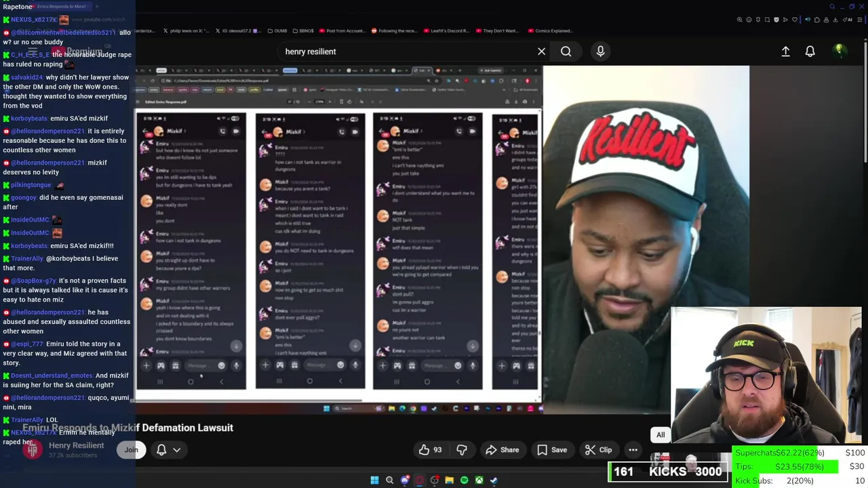The width and height of the screenshot is (868, 488).
Task: Click the video player showing Discord screenshots
Action: pyautogui.click(x=442, y=239)
